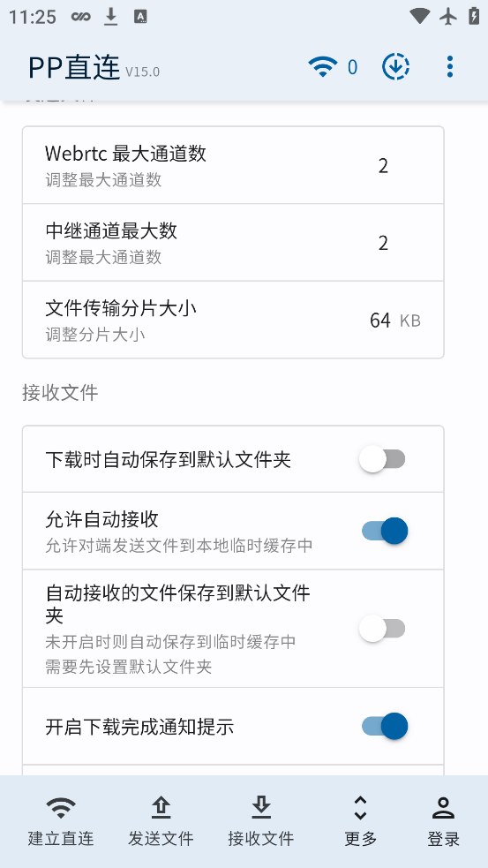Open the three-dot overflow menu
Viewport: 488px width, 868px height.
point(450,67)
